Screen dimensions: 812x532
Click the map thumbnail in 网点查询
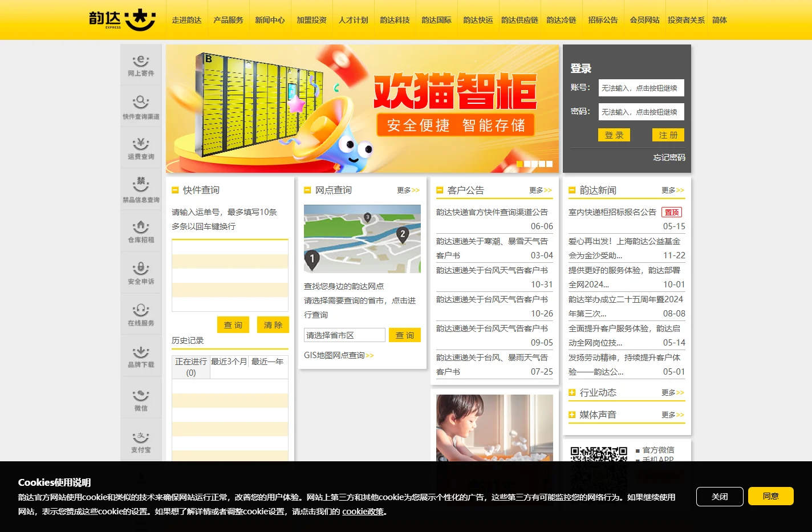[362, 239]
